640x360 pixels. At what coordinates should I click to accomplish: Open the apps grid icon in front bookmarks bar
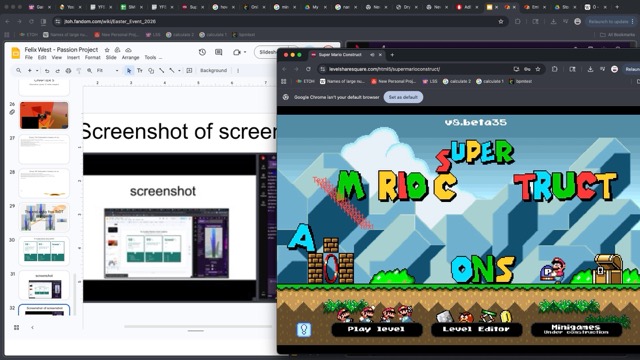pyautogui.click(x=284, y=81)
